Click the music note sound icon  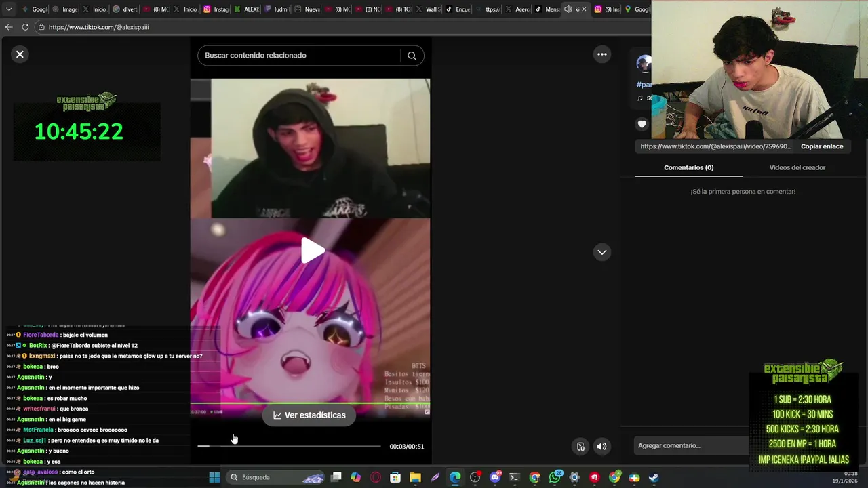(639, 98)
